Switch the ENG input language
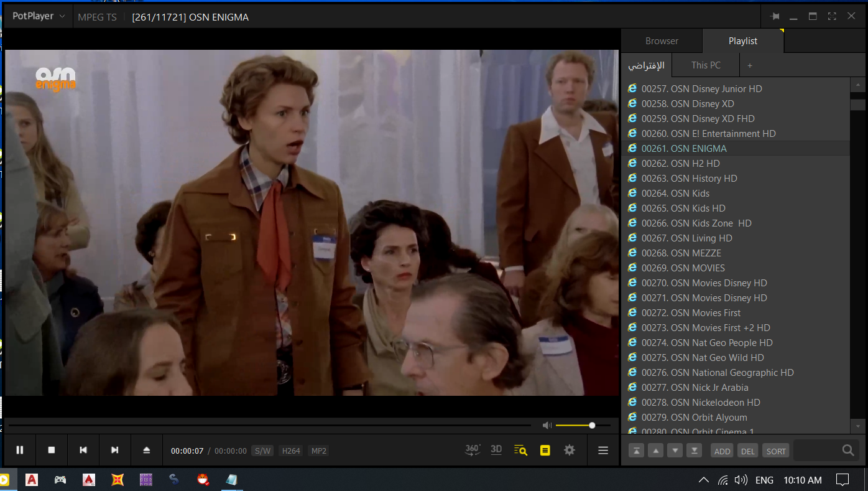Screen dimensions: 868x491 (764, 480)
